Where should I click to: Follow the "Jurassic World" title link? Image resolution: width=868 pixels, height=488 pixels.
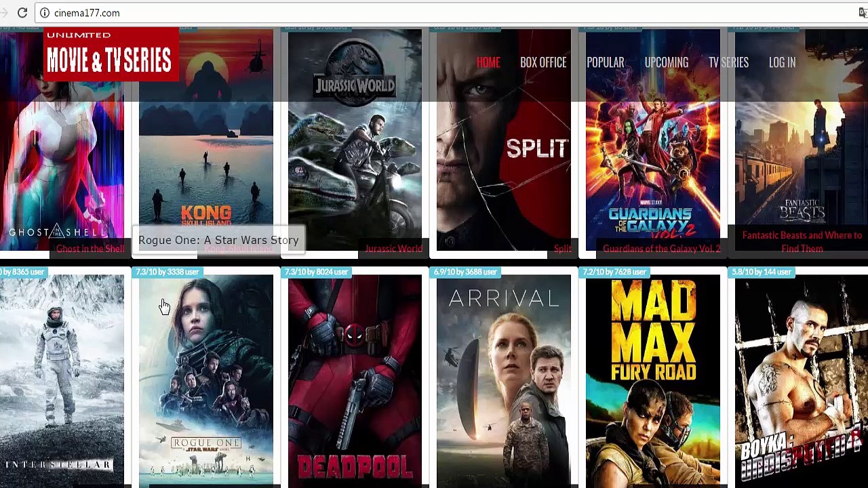[393, 249]
